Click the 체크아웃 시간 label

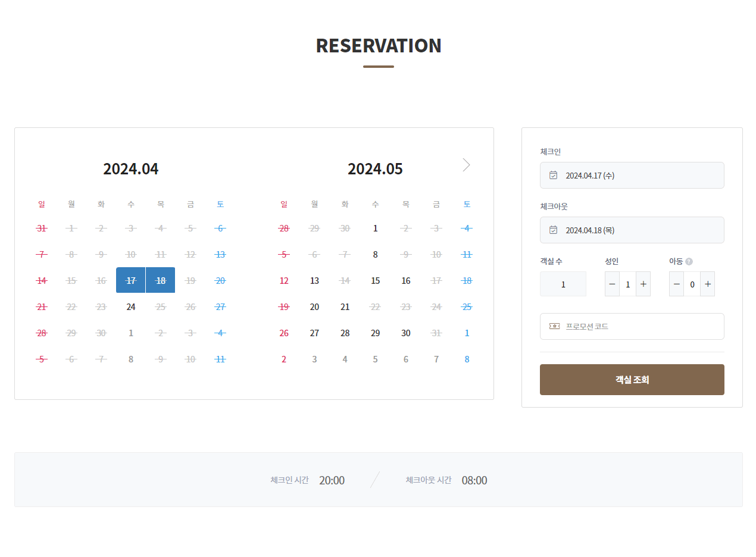[x=429, y=480]
